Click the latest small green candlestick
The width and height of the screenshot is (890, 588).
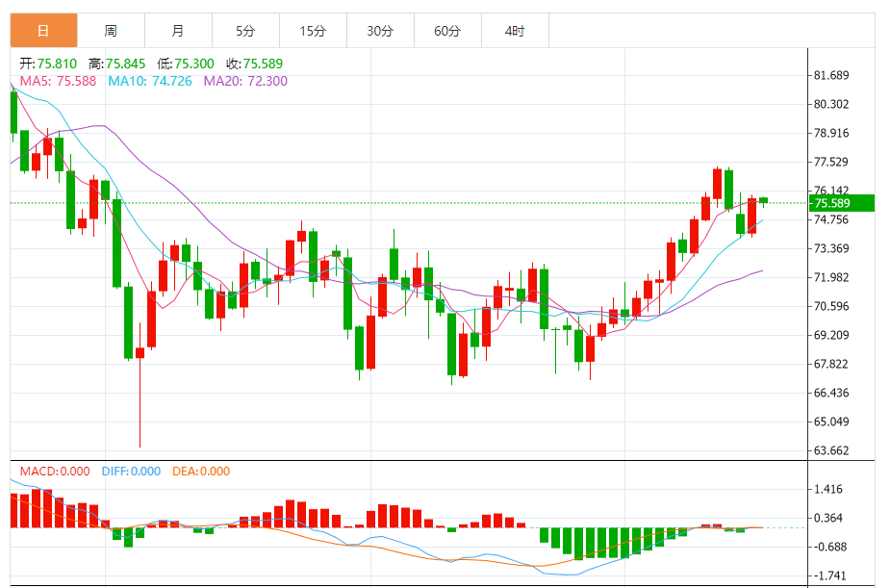click(763, 200)
